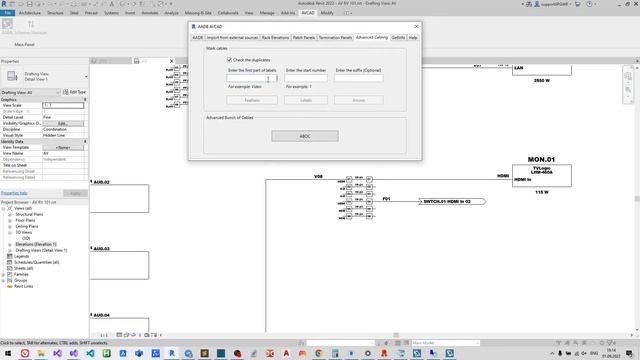Switch to Termination Panels tab in dialog
Image resolution: width=640 pixels, height=360 pixels.
(x=335, y=38)
